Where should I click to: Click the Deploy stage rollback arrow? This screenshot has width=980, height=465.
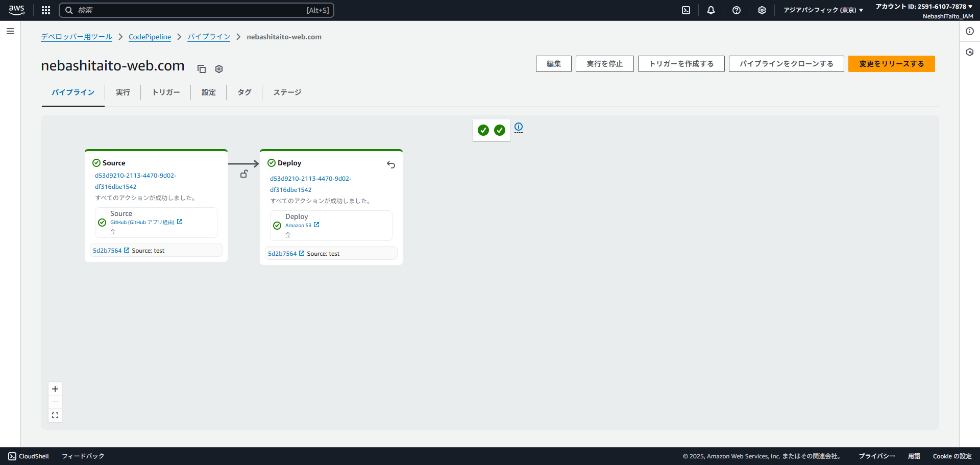click(391, 164)
